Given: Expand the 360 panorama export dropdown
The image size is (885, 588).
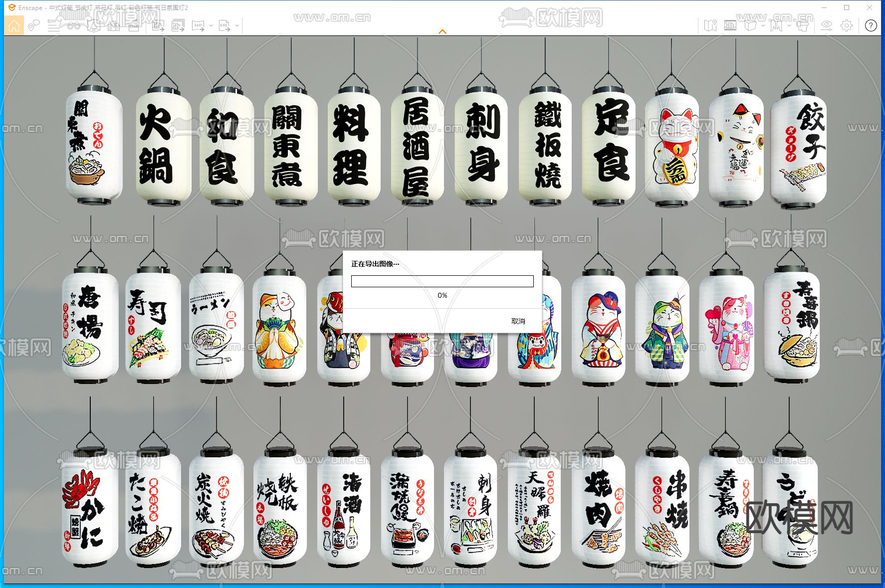Looking at the screenshot, I should point(211,25).
